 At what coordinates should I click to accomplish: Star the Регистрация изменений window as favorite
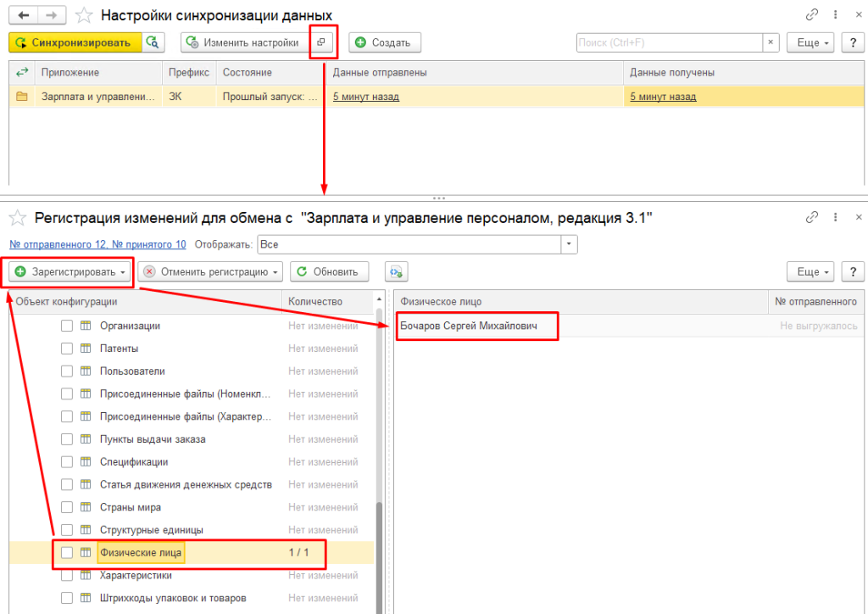(x=18, y=218)
